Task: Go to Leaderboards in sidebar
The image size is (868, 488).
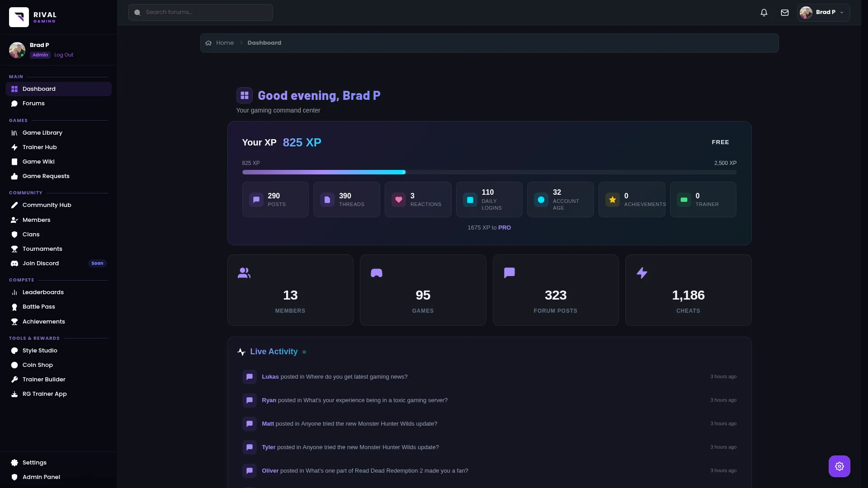Action: (43, 292)
